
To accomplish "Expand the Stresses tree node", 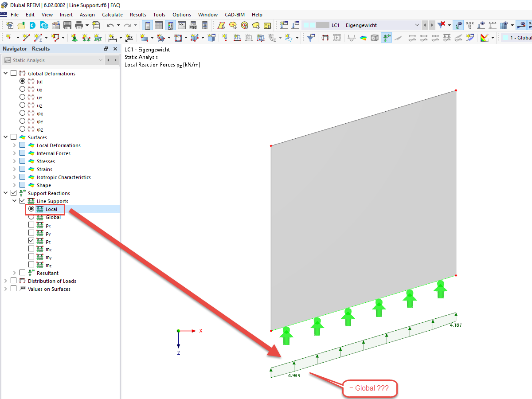I will tap(14, 161).
